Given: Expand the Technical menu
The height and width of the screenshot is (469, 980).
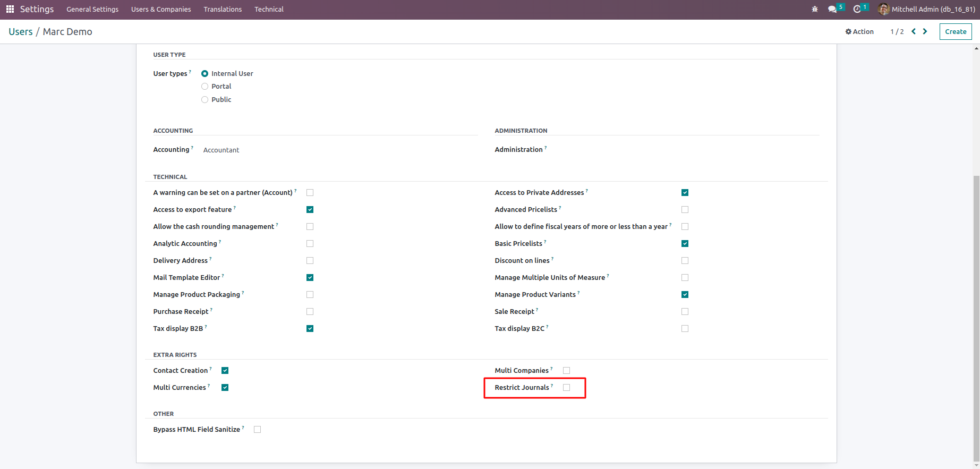Looking at the screenshot, I should pyautogui.click(x=269, y=9).
